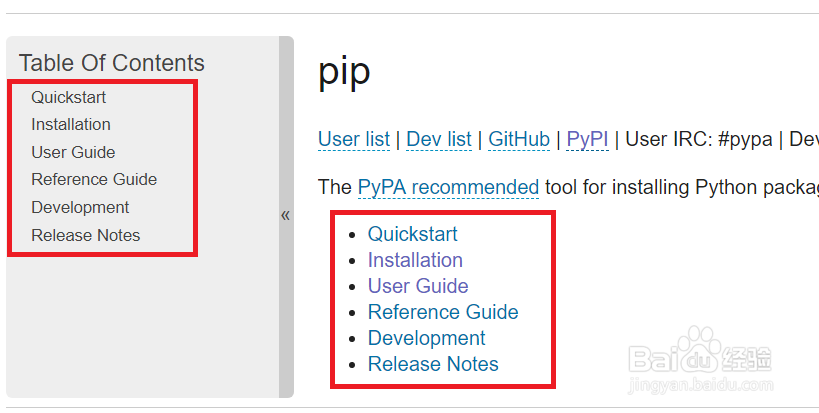Open Quickstart in the Table Of Contents sidebar
Screen dimensions: 819x413
68,97
